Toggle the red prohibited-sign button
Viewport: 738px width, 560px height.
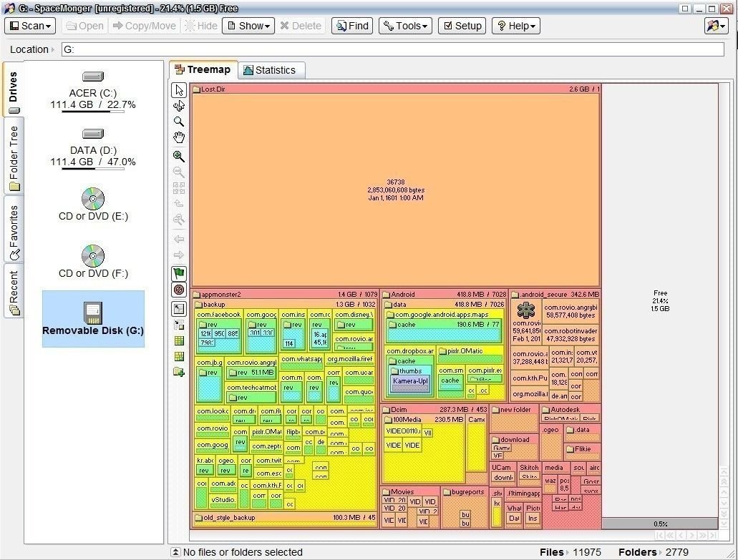[x=179, y=290]
